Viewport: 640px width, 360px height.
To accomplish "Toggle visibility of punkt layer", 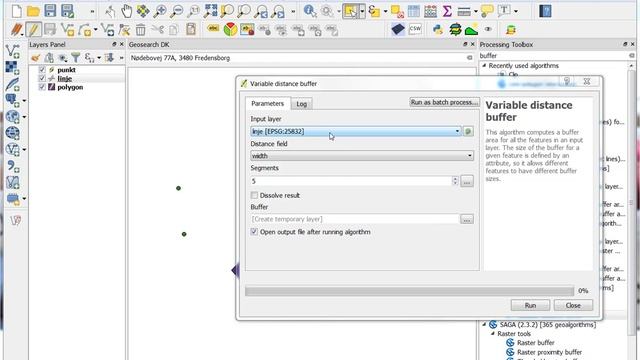I will coord(42,70).
